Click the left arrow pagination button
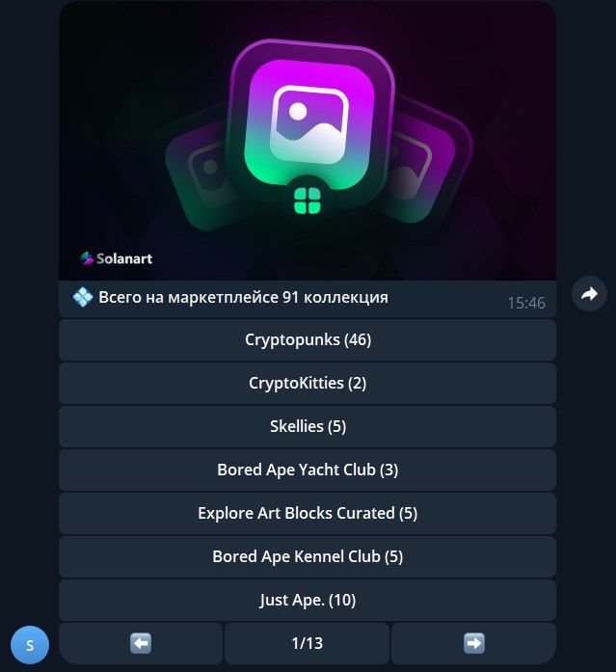The height and width of the screenshot is (672, 616). [x=141, y=643]
